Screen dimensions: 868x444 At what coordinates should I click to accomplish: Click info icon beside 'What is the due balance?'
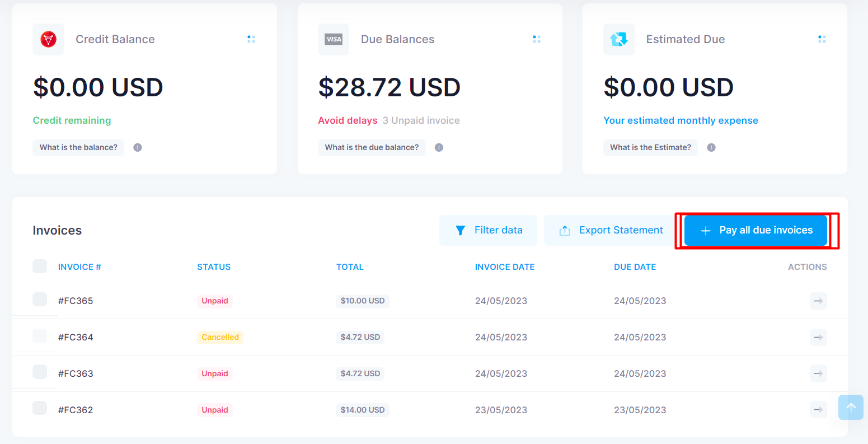pyautogui.click(x=439, y=148)
